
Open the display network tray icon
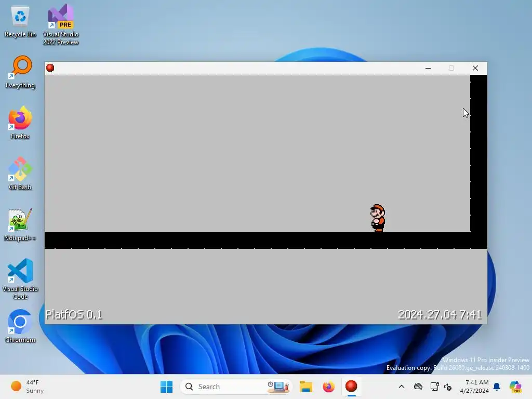point(434,387)
